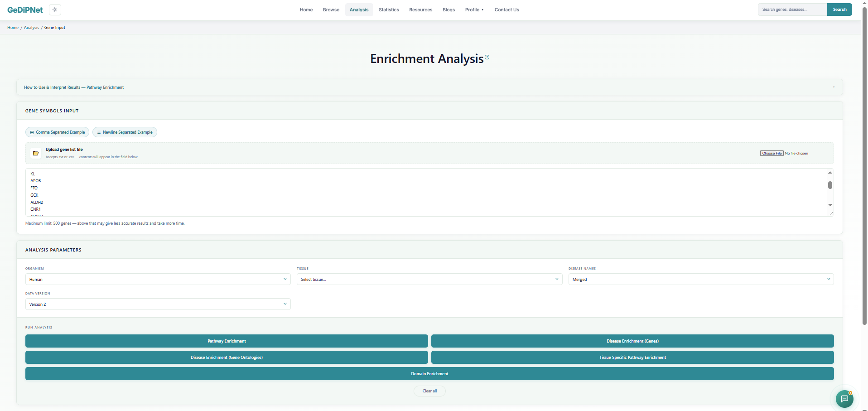Open the Resources menu item

420,10
